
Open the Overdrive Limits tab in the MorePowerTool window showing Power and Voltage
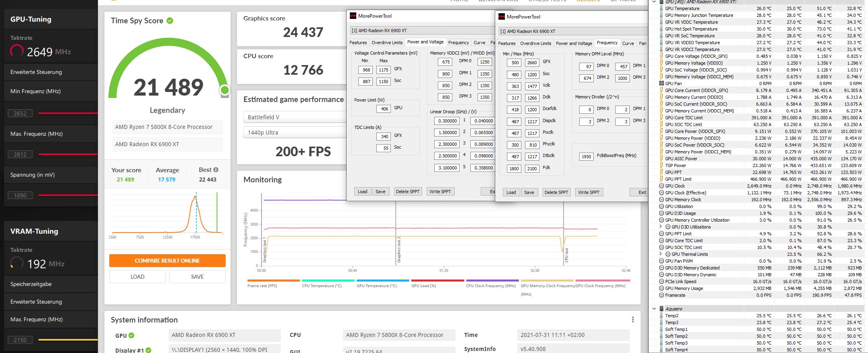(387, 43)
